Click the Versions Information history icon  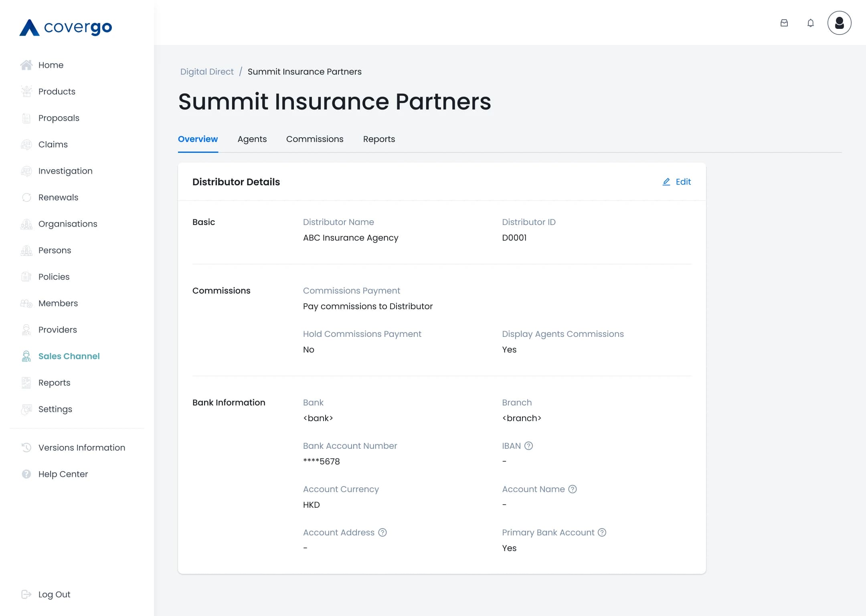26,448
